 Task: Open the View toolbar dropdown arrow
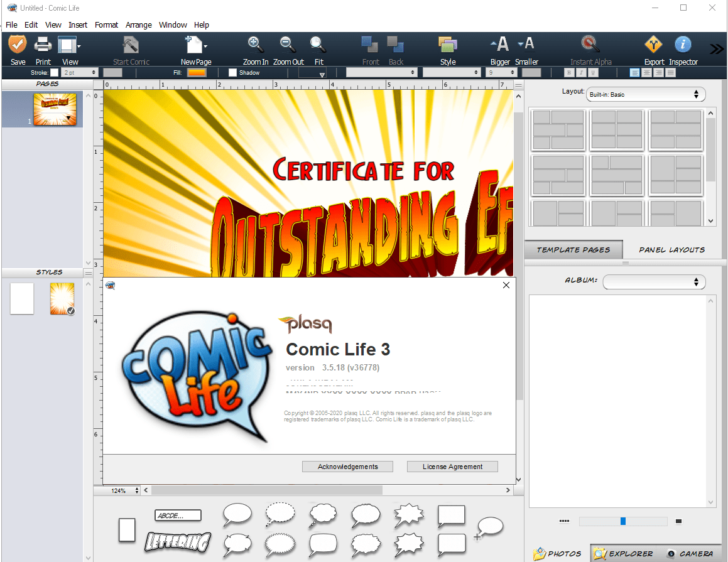(x=79, y=46)
